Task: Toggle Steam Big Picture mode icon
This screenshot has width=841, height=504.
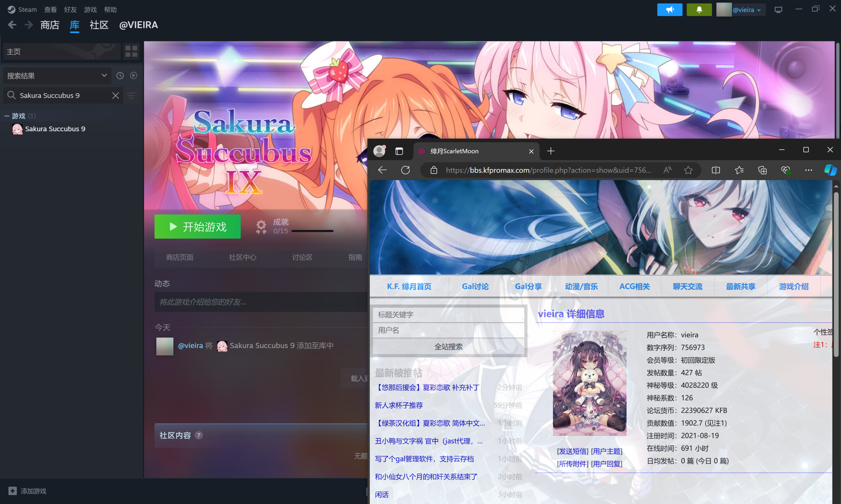Action: pyautogui.click(x=778, y=10)
